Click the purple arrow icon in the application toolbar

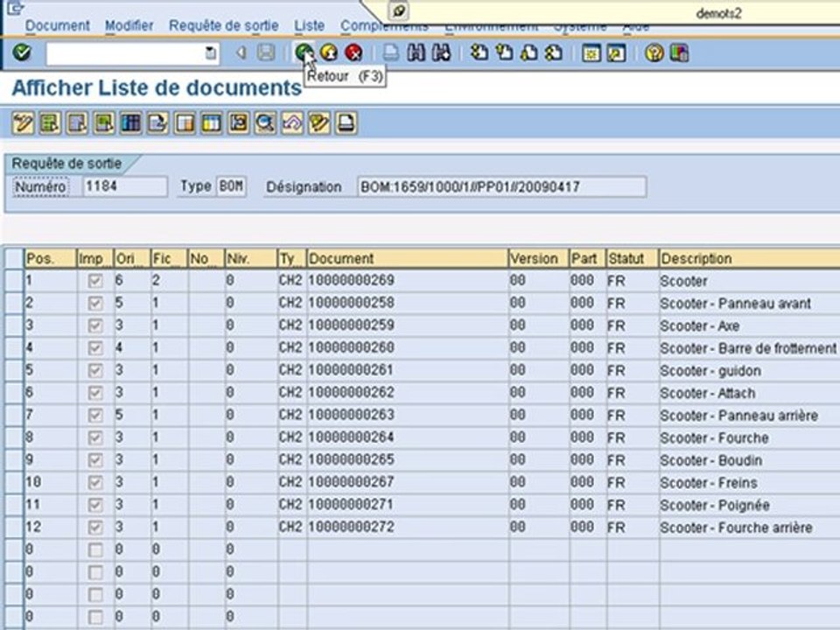coord(292,123)
